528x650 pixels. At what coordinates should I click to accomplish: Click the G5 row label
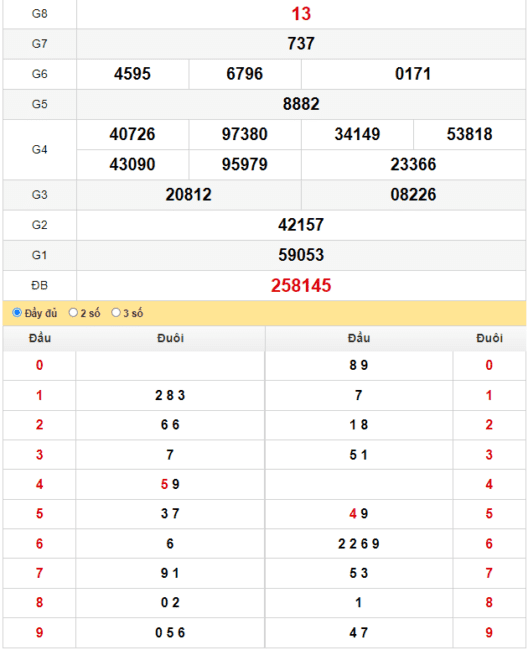point(40,104)
